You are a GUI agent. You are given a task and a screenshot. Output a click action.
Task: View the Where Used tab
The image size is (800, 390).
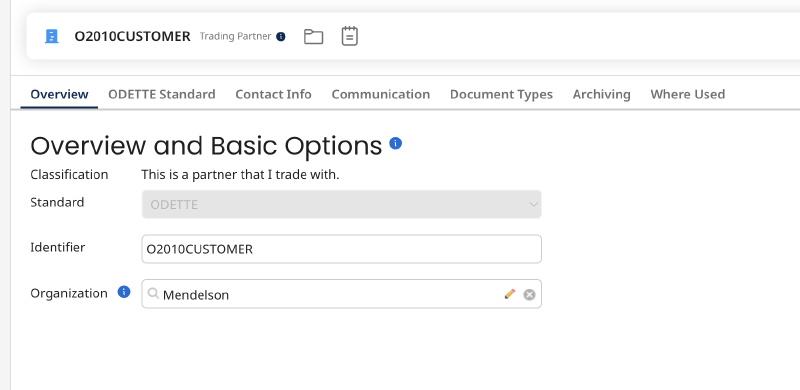[x=688, y=94]
